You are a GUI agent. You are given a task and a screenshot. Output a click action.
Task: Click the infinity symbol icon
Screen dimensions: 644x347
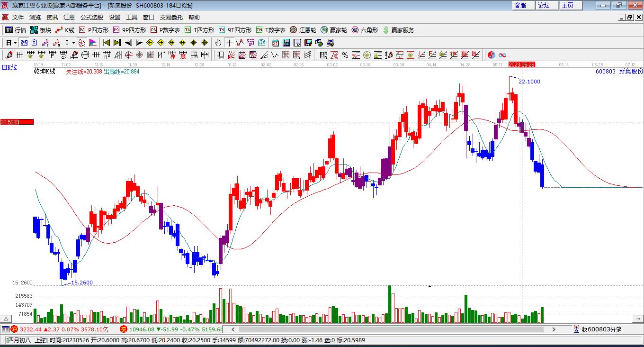coord(502,55)
